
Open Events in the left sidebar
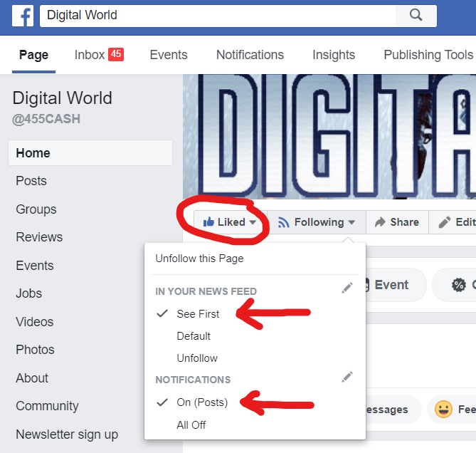35,266
